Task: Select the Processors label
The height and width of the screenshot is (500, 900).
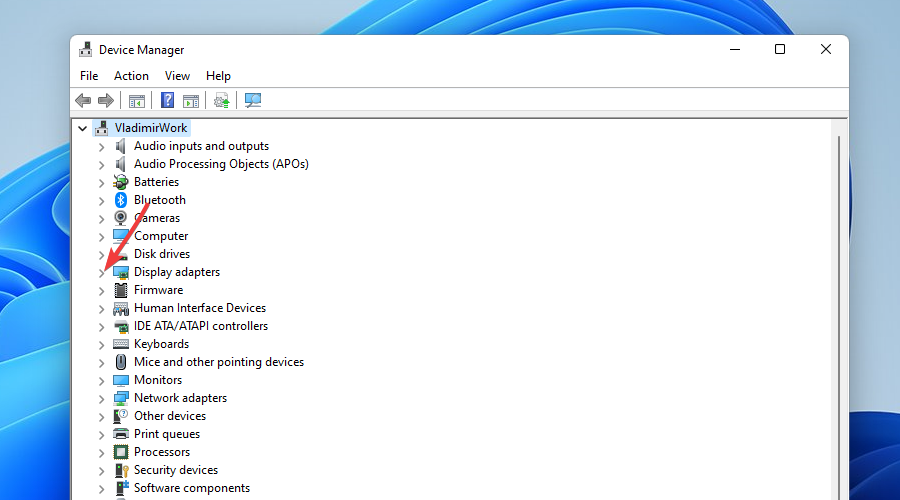Action: pyautogui.click(x=162, y=452)
